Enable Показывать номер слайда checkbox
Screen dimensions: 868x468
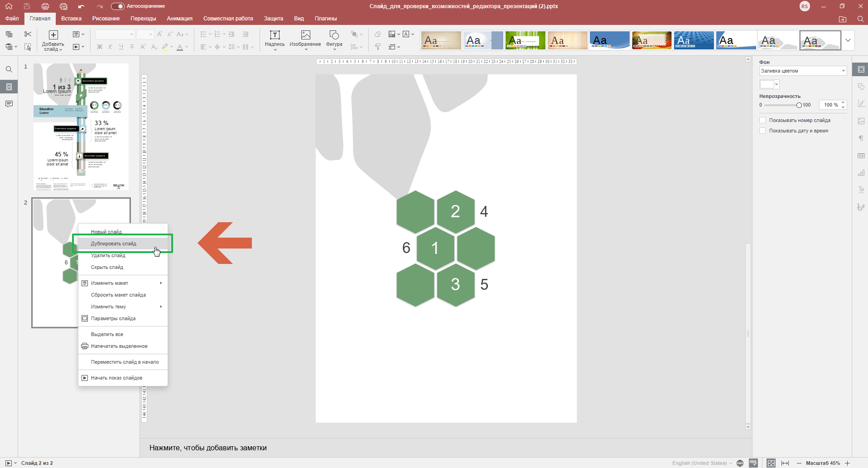click(x=762, y=120)
